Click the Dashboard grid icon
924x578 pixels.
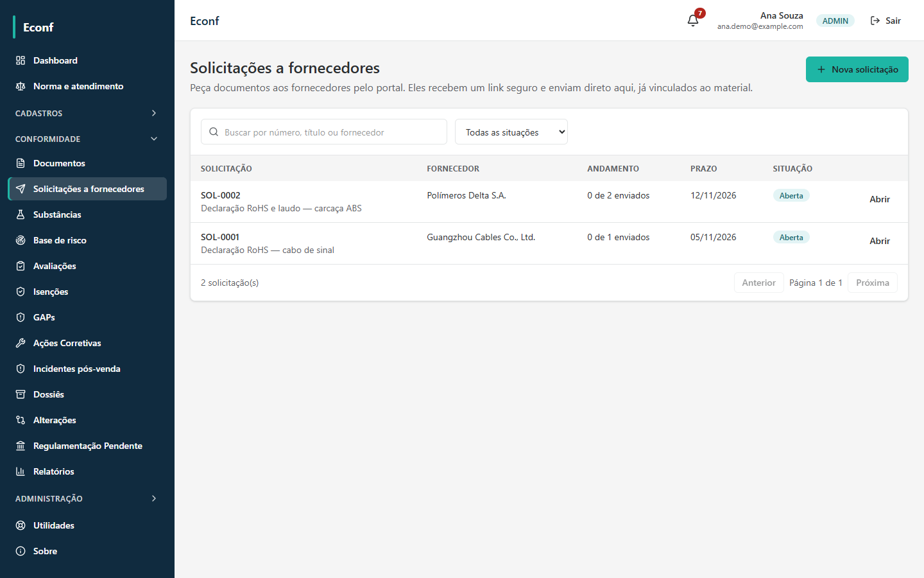point(21,60)
